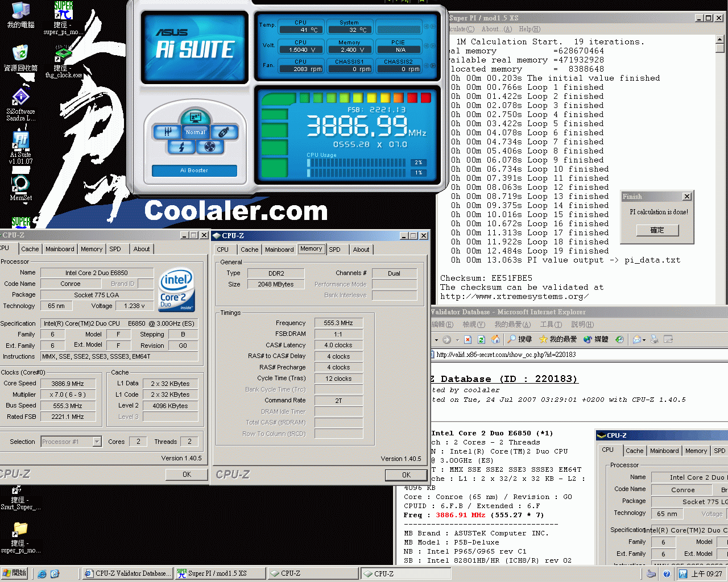Screen dimensions: 728x582
Task: Go to the home page via IE house icon
Action: tap(495, 339)
